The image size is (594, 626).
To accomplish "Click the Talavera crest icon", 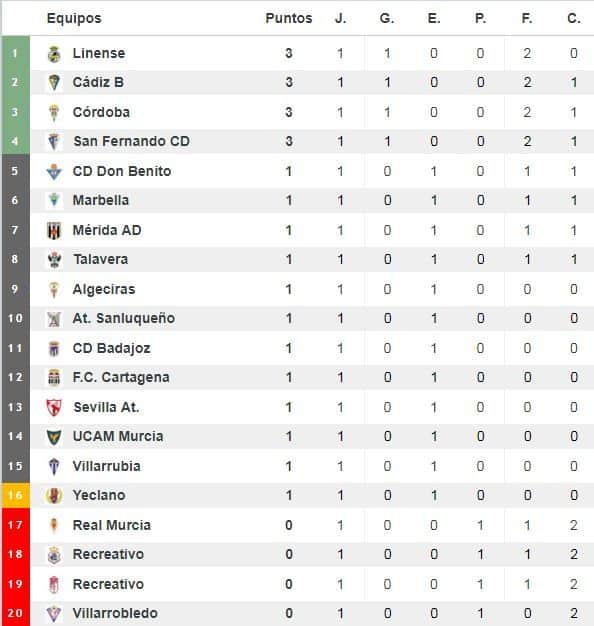I will [x=54, y=260].
